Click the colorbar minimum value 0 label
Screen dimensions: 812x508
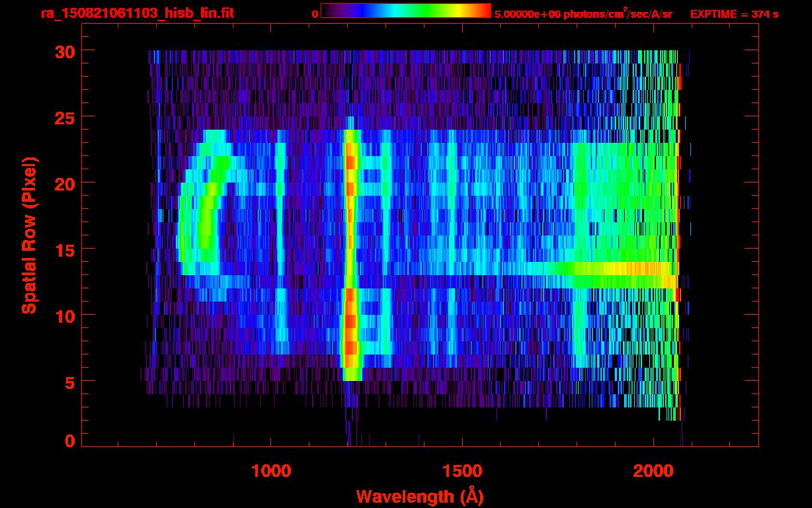click(315, 14)
